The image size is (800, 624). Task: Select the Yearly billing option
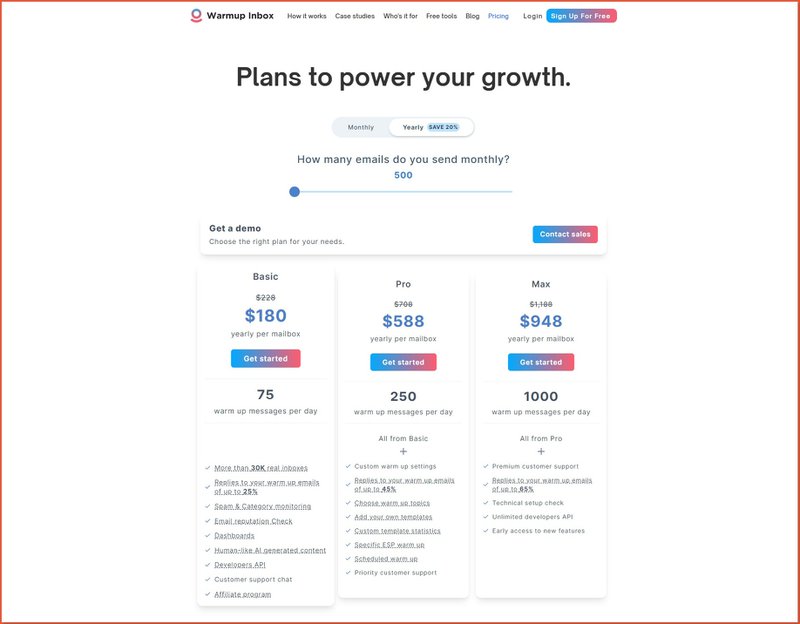coord(431,127)
